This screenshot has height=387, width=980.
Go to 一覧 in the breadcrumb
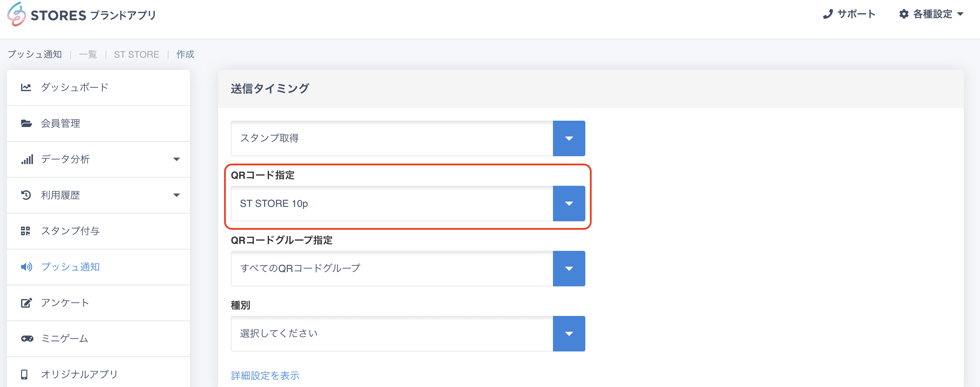(88, 55)
